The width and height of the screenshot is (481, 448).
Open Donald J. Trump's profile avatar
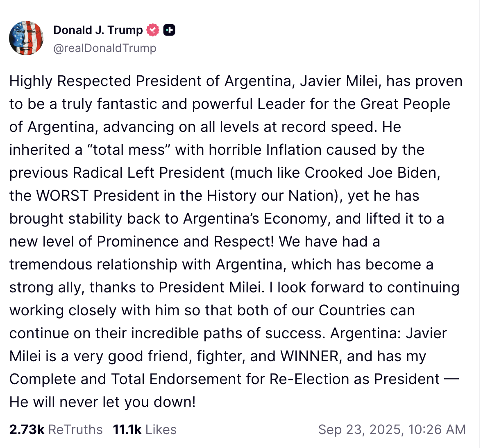click(26, 38)
